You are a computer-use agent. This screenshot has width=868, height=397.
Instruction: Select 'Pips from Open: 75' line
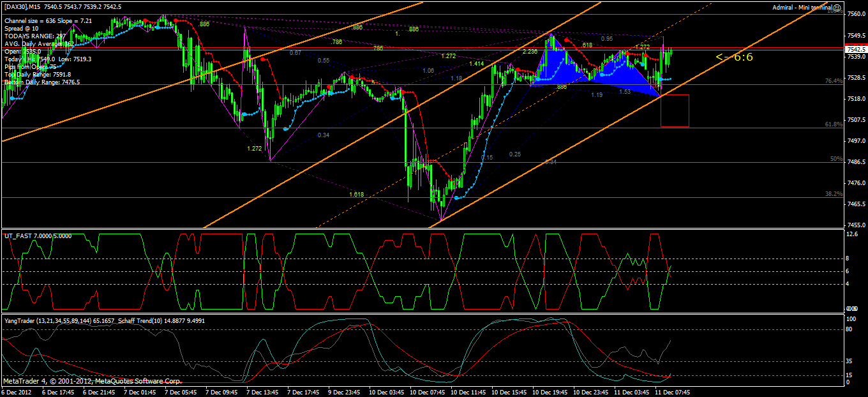click(31, 67)
